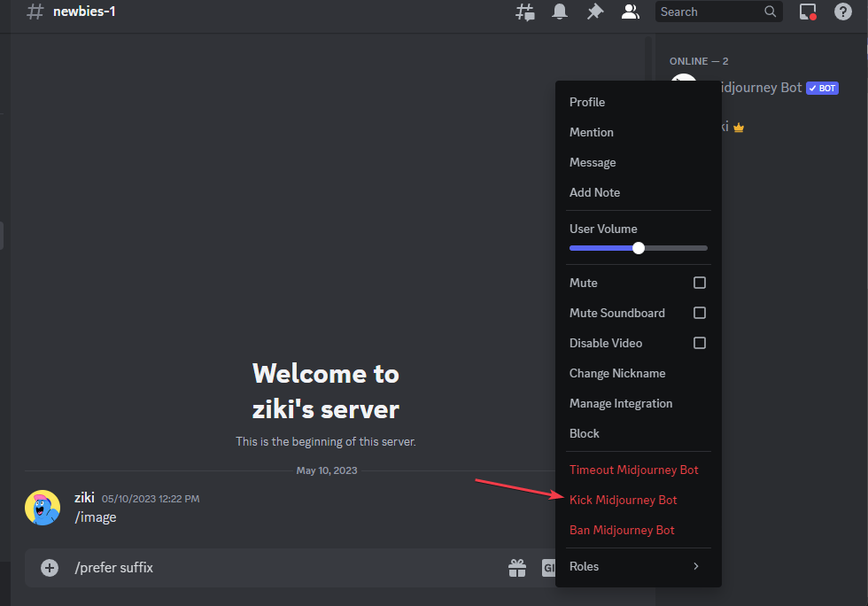Tick the Mute checkbox

[700, 283]
